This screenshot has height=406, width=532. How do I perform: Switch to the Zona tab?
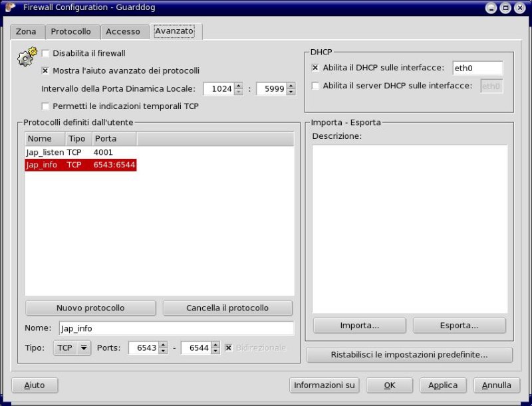27,31
